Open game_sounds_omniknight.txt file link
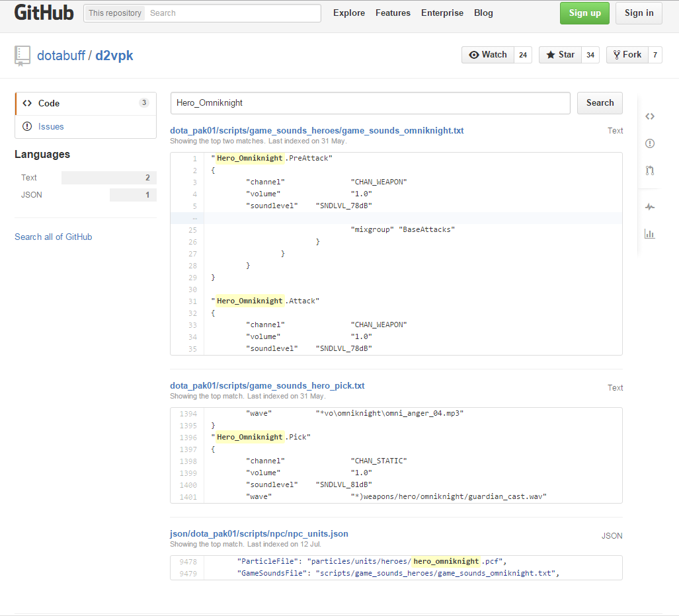This screenshot has width=679, height=616. click(x=317, y=131)
